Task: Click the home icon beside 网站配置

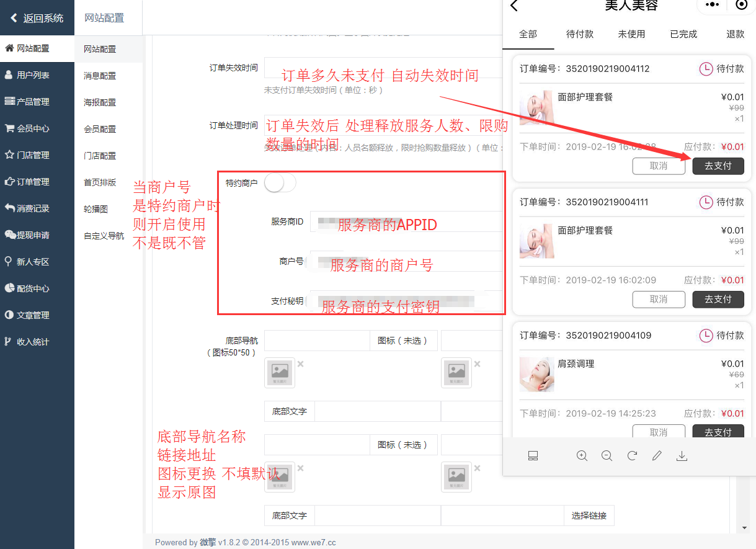Action: click(9, 48)
